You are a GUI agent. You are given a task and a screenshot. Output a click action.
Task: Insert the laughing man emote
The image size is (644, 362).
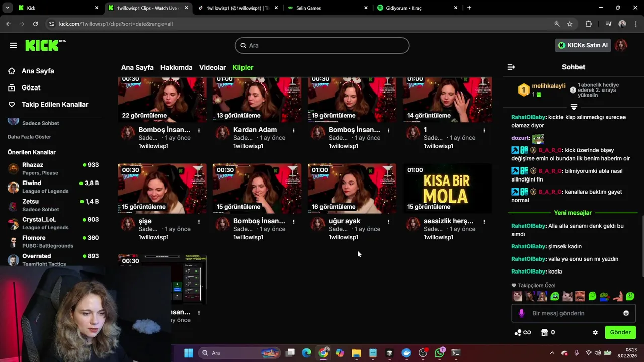click(580, 296)
